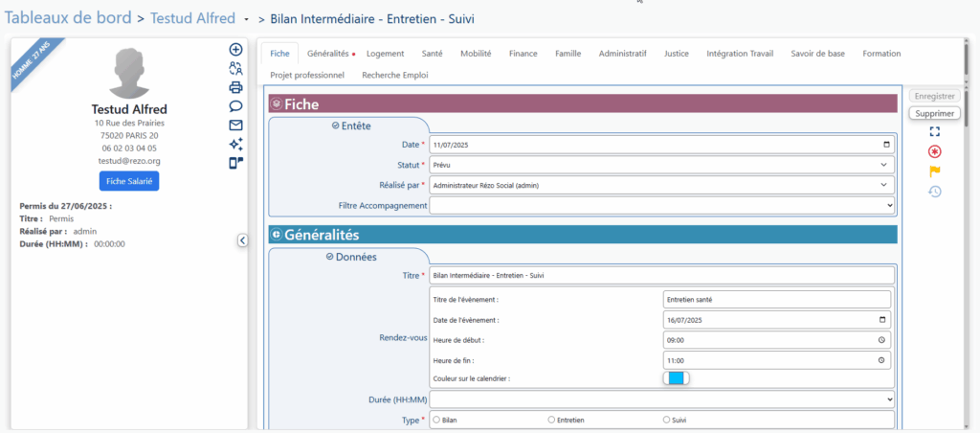Click the red asterisk required-fields icon

(935, 152)
